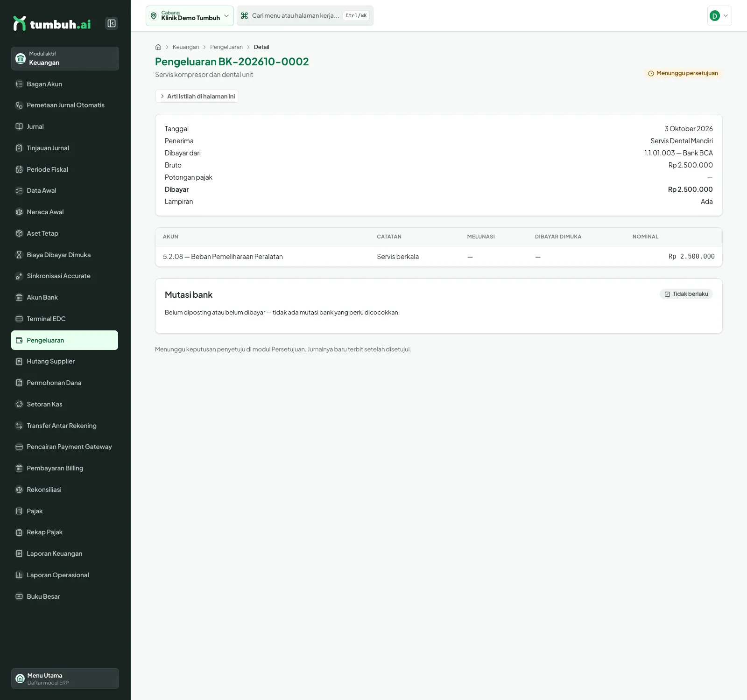Image resolution: width=747 pixels, height=700 pixels.
Task: Click the Tinjauan Jurnal clipboard icon
Action: pyautogui.click(x=19, y=148)
